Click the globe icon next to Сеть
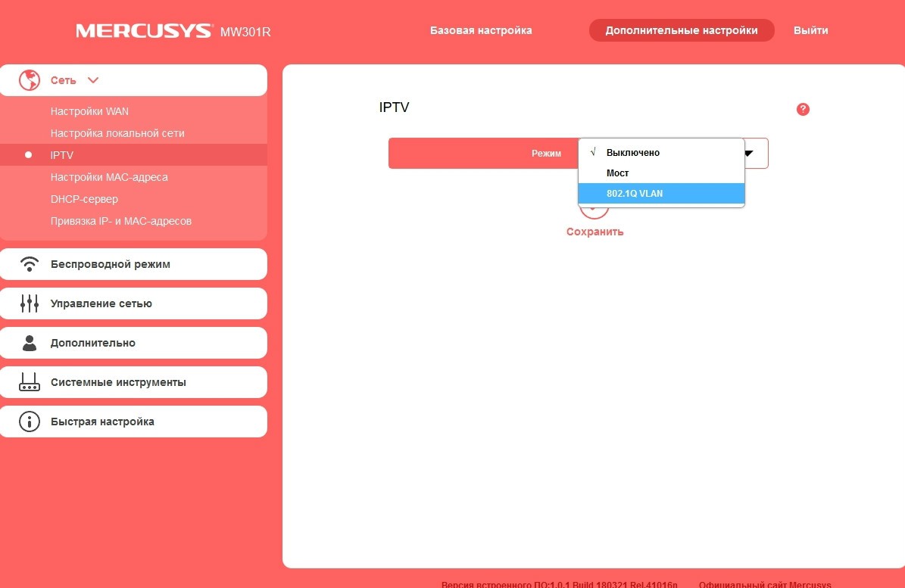 (x=30, y=80)
